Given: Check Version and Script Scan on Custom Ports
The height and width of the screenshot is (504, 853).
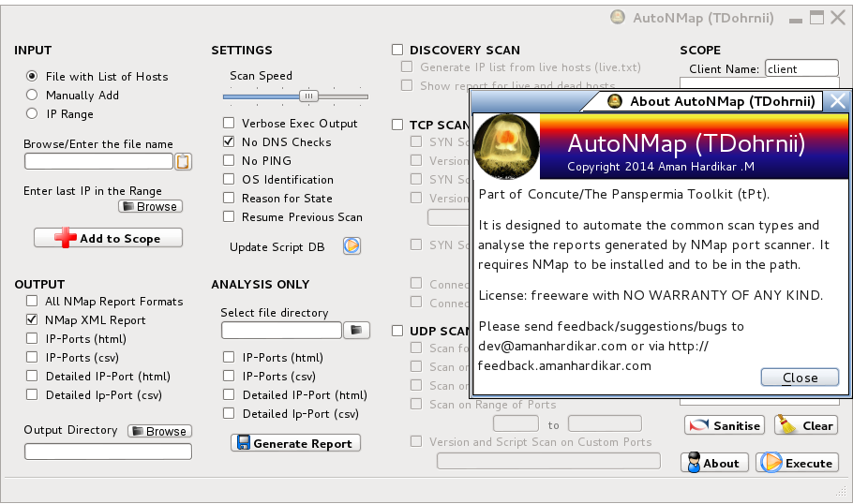Looking at the screenshot, I should click(x=416, y=441).
